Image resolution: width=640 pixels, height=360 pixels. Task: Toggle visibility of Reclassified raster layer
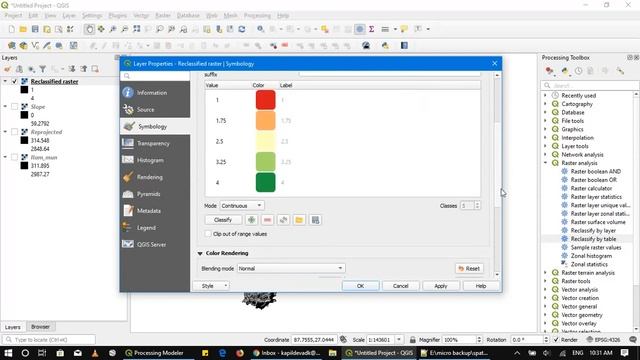coord(14,82)
